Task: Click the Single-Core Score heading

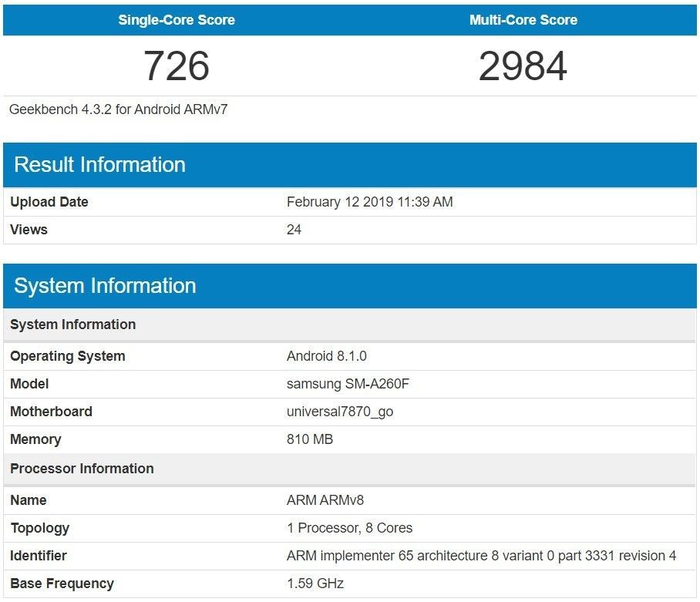Action: coord(177,19)
